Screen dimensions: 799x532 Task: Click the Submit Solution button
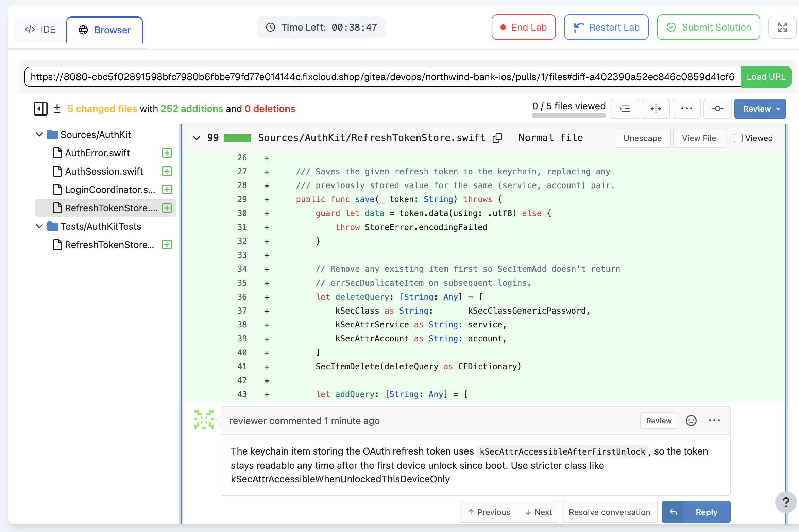click(x=709, y=27)
